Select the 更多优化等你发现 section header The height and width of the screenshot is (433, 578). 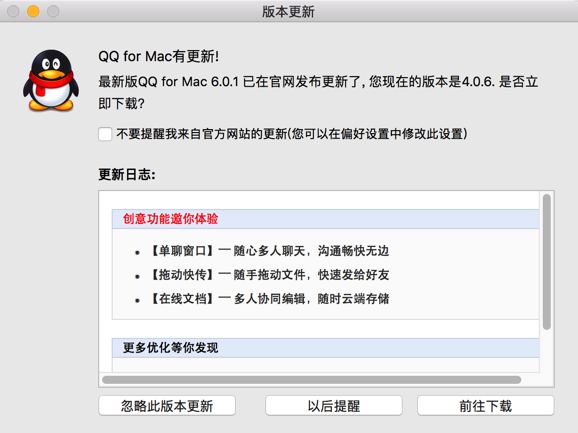coord(170,348)
